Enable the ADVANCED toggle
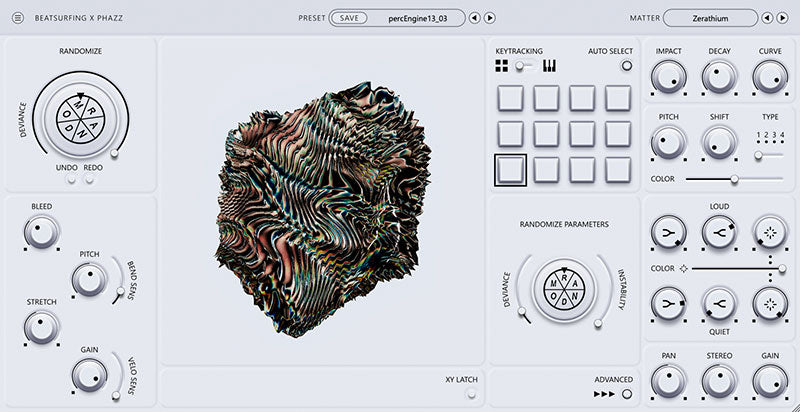The image size is (800, 412). [x=626, y=394]
